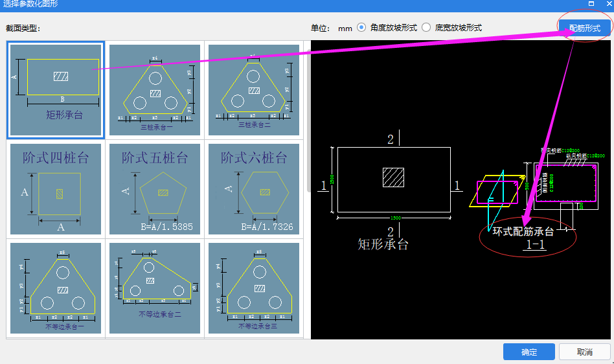Cancel with the 取消 button
The height and width of the screenshot is (364, 614).
[x=585, y=352]
